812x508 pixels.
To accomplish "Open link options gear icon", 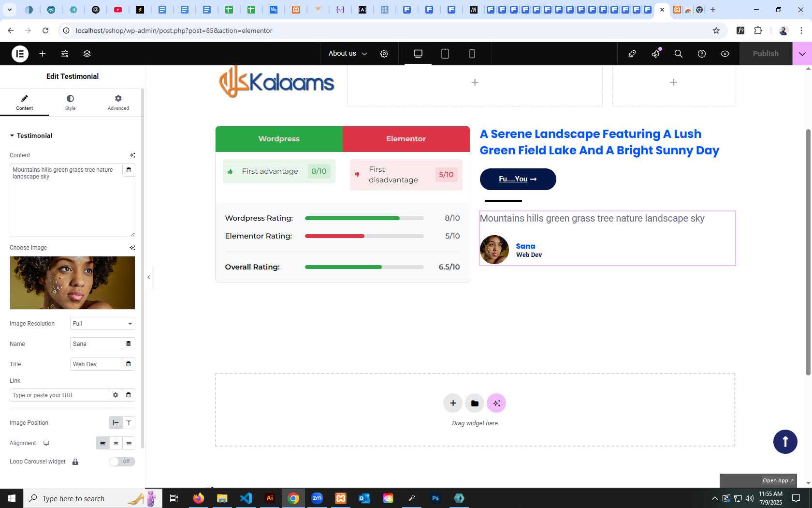I will (x=116, y=395).
